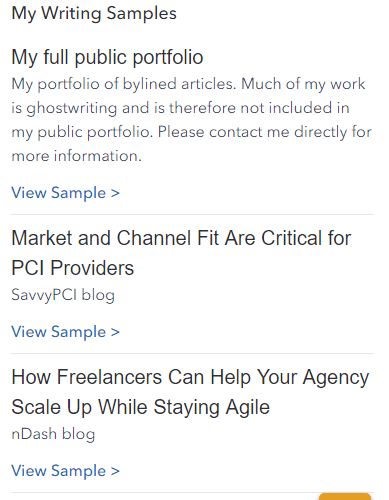Click the How Freelancers Can Help title line

point(190,377)
